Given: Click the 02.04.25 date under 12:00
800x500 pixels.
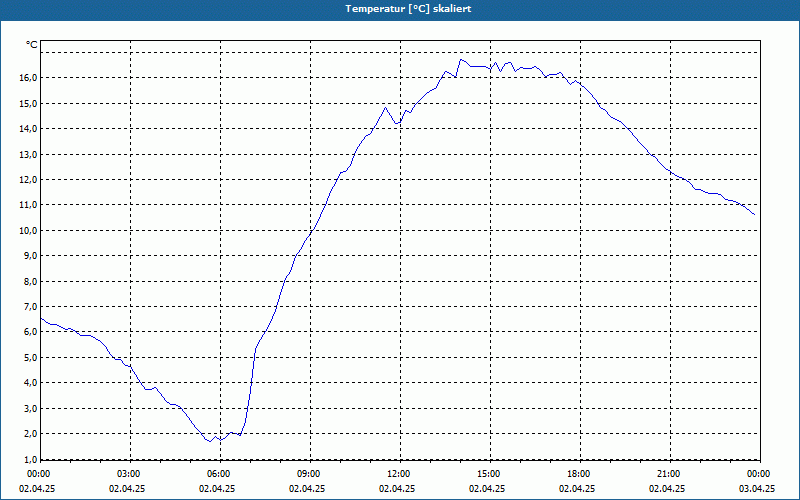Looking at the screenshot, I should tap(397, 488).
